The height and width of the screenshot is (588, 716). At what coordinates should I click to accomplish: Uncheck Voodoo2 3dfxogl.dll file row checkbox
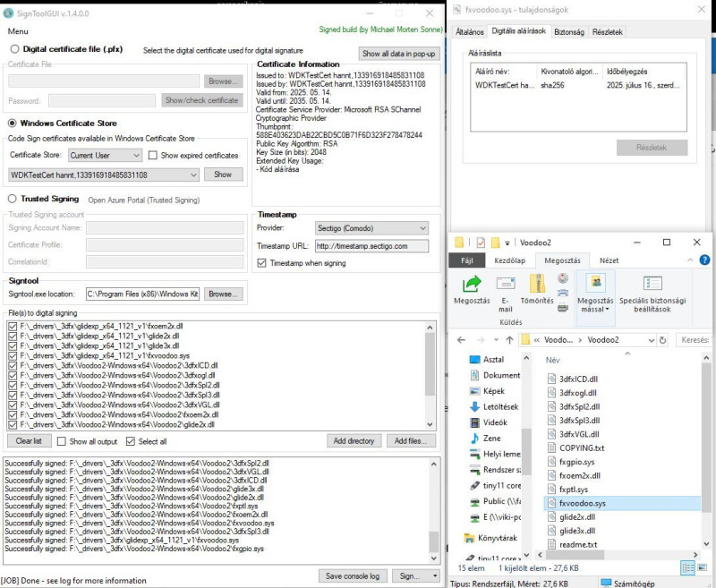pos(13,375)
